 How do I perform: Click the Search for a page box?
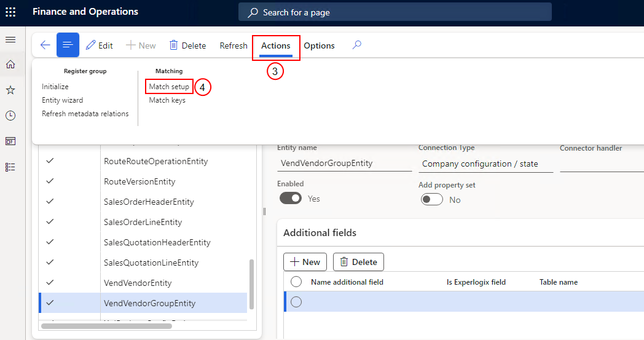(395, 12)
